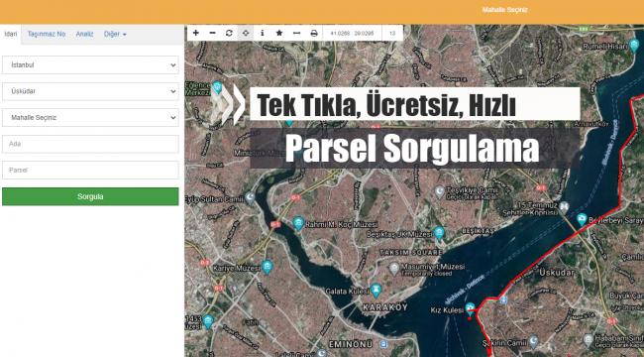Select the measure distance tool
The width and height of the screenshot is (644, 357).
click(296, 33)
